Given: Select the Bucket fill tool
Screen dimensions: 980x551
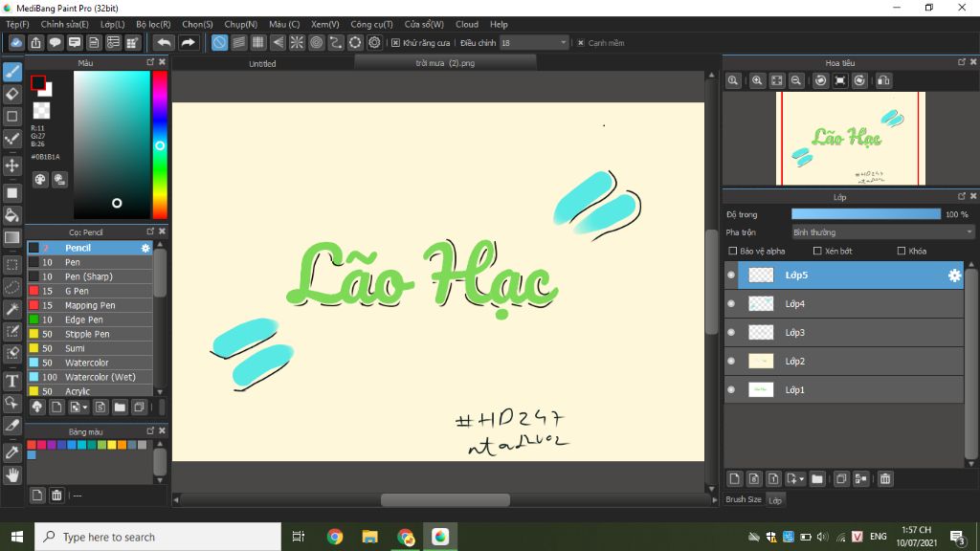Looking at the screenshot, I should tap(12, 215).
